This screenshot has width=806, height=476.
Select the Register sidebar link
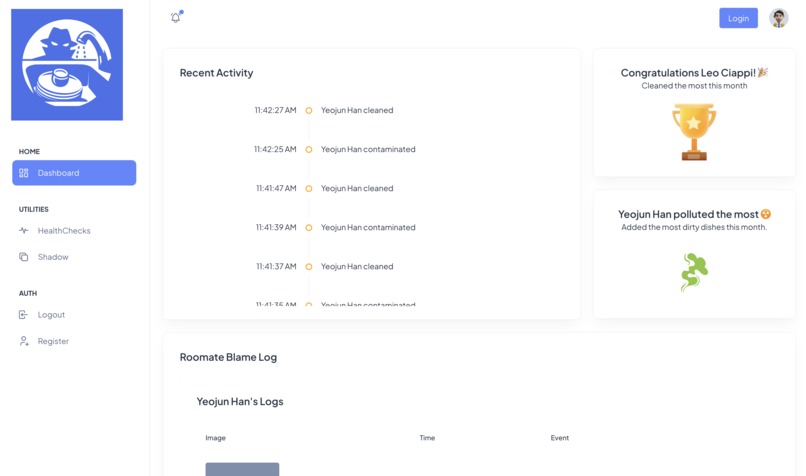(53, 341)
